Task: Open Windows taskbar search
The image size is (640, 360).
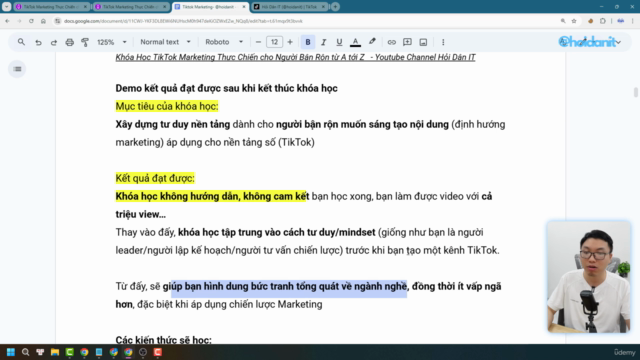Action: 25,352
